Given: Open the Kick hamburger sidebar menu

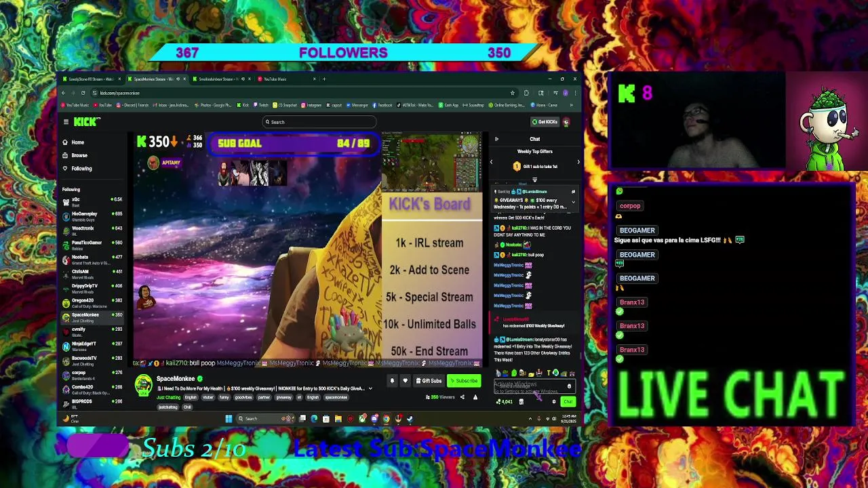Looking at the screenshot, I should 66,122.
